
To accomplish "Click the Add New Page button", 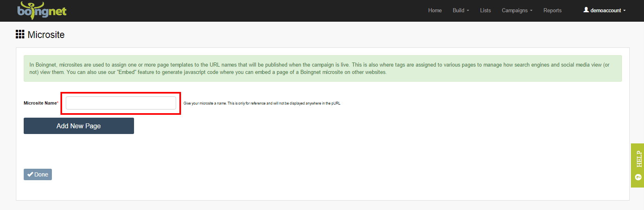I will tap(79, 126).
